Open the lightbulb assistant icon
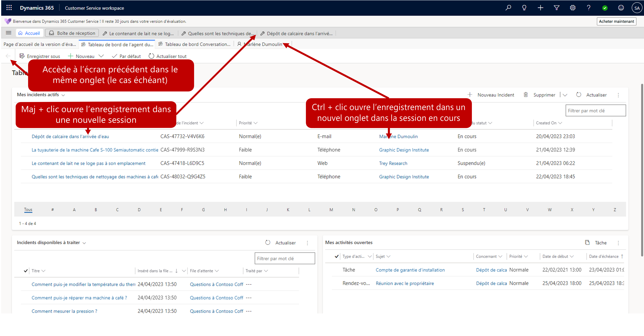Screen dimensions: 644x336 coord(524,8)
